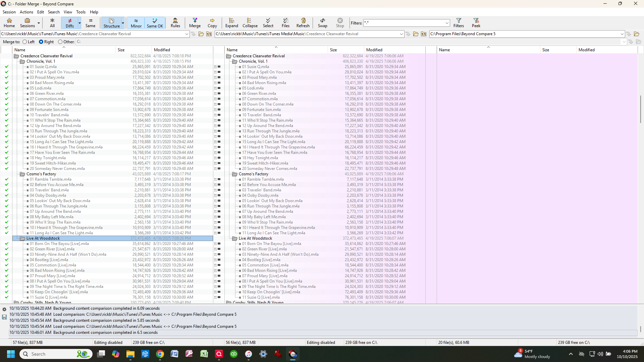Click the Collapse all folders icon
644x362 pixels.
[x=250, y=22]
